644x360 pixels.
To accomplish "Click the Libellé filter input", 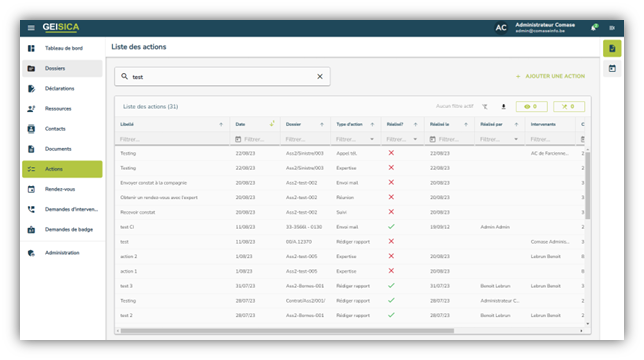I will pos(172,140).
